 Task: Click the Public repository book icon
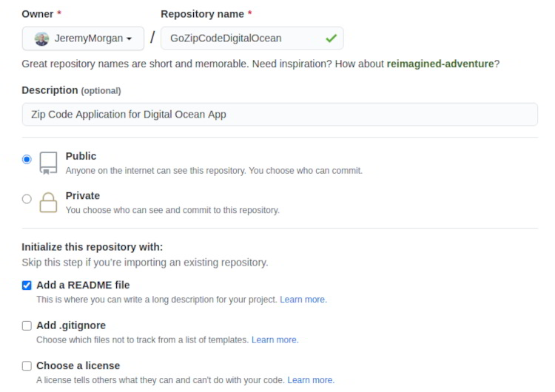(48, 163)
